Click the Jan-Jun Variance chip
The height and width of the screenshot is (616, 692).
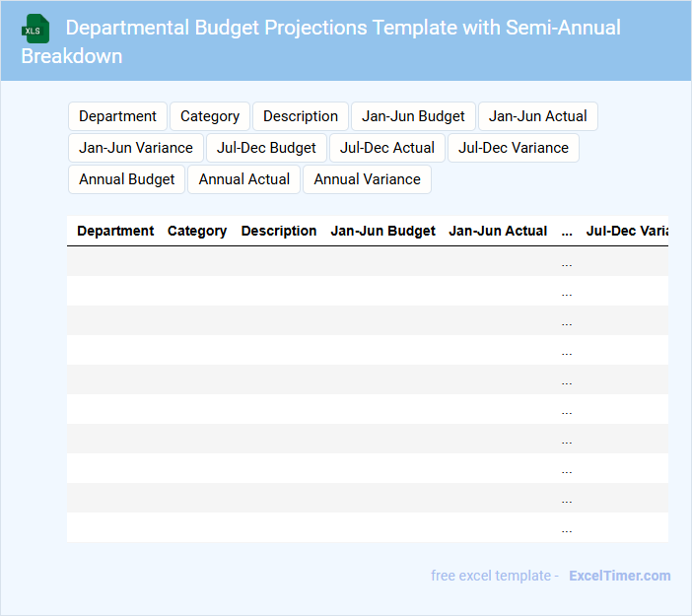[x=136, y=148]
